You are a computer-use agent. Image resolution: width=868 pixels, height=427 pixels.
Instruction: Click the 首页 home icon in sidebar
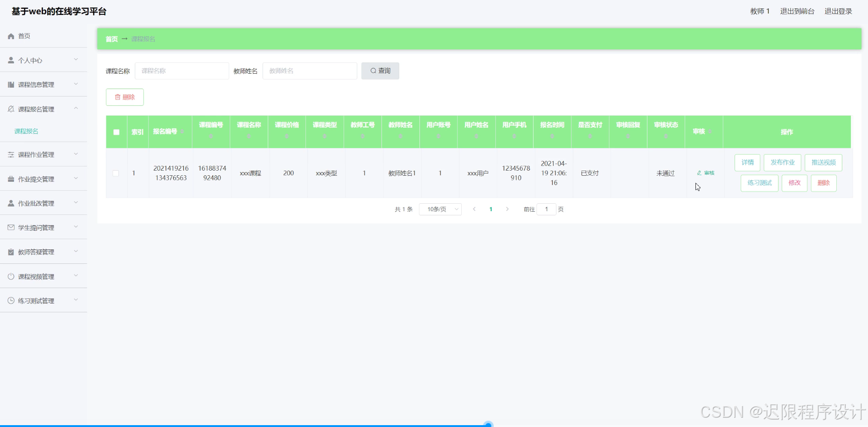(10, 36)
